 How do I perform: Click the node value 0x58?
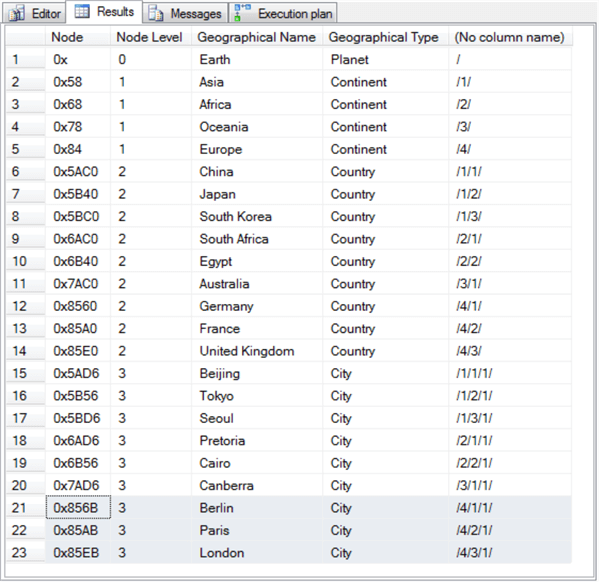click(x=78, y=82)
